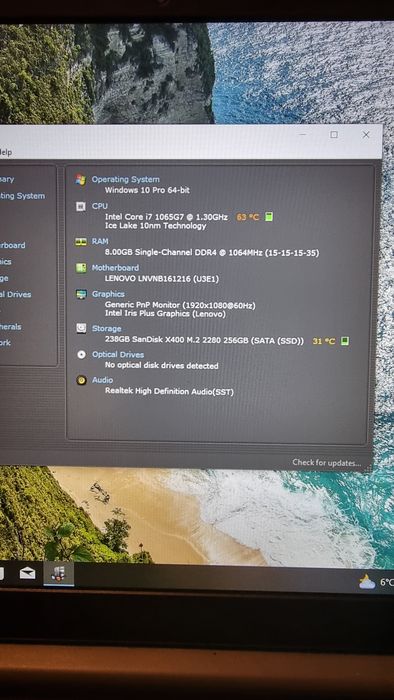Click the green CPU temperature indicator icon
Screen dimensions: 394x700
tap(269, 217)
